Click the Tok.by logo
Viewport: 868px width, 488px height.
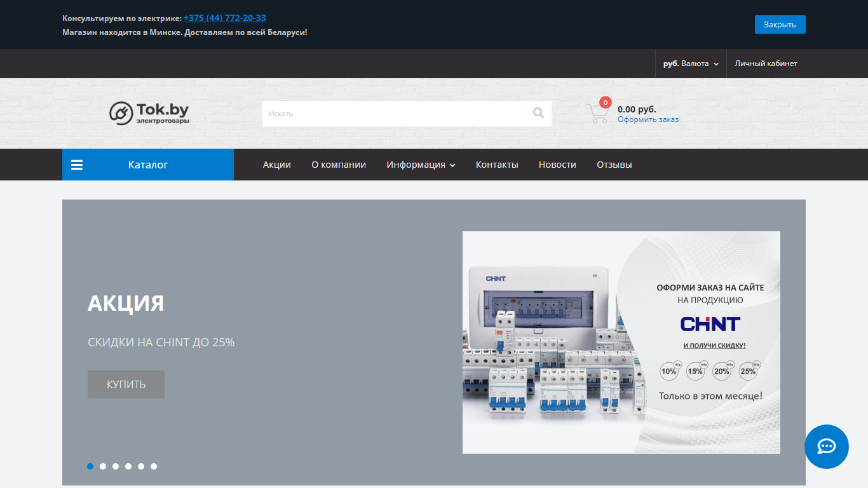149,113
